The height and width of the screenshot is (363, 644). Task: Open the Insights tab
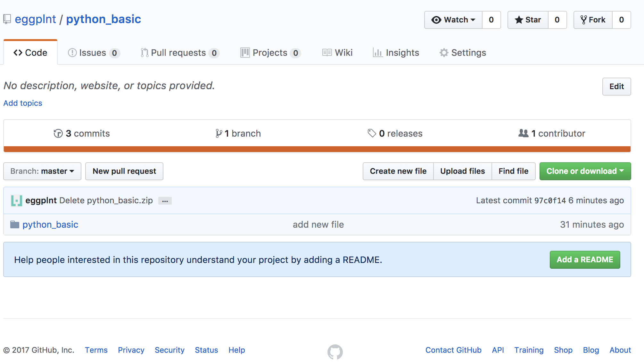396,53
